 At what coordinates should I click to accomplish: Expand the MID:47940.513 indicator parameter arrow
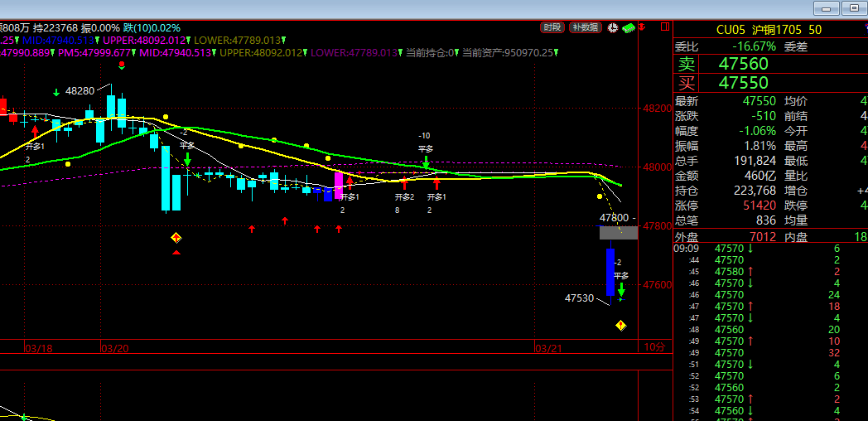(99, 40)
